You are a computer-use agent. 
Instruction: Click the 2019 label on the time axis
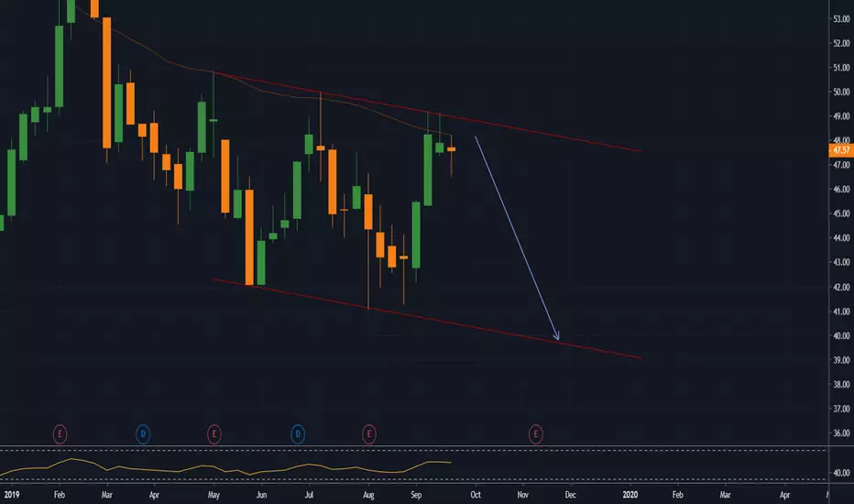[11, 495]
